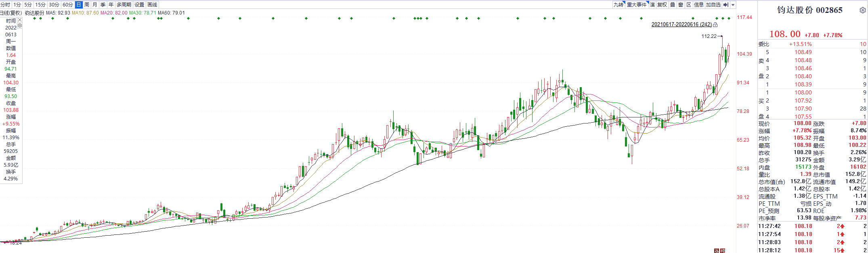This screenshot has height=253, width=868.
Task: Click the jump-to-end arrow icon in toolbar
Action: [x=725, y=5]
